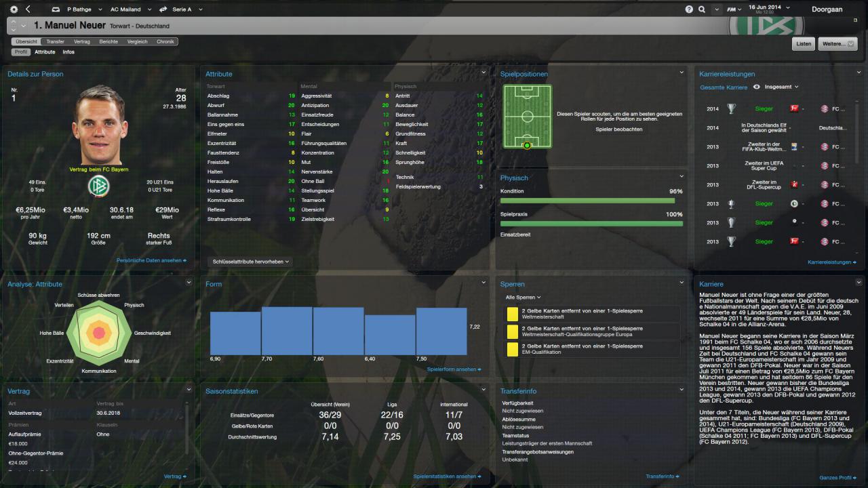The width and height of the screenshot is (868, 488).
Task: Switch to the Vertrag tab
Action: (82, 41)
